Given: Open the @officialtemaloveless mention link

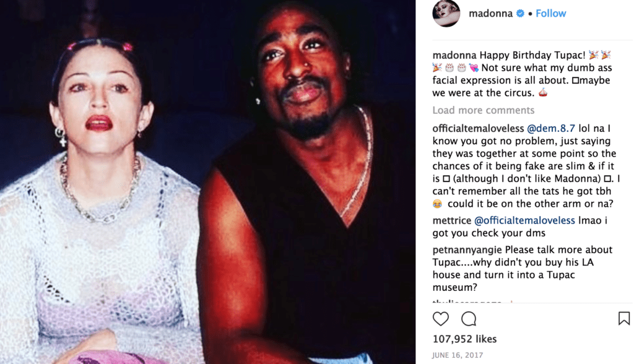Looking at the screenshot, I should pos(524,220).
